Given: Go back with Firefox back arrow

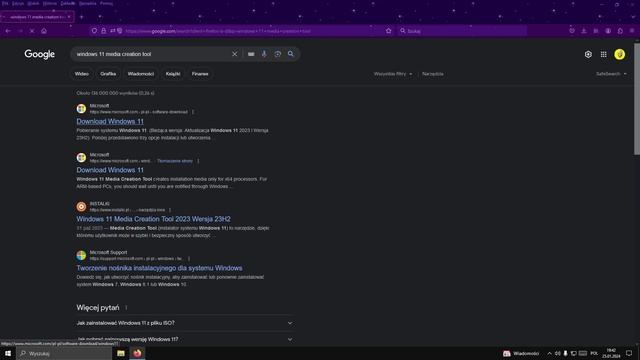Looking at the screenshot, I should pyautogui.click(x=8, y=31).
